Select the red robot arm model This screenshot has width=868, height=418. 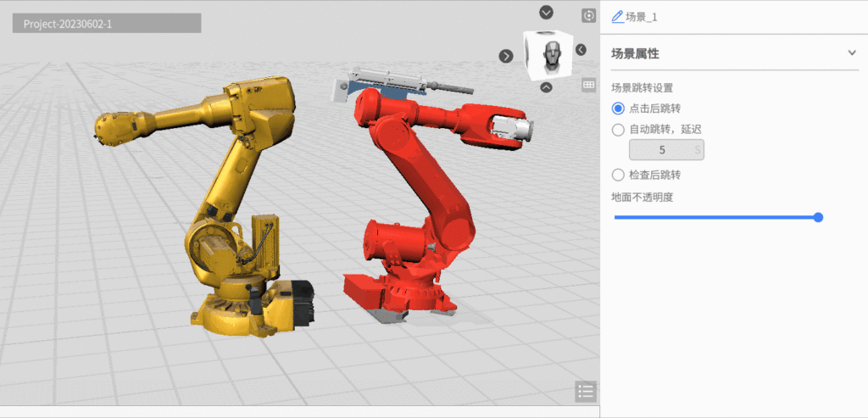[x=415, y=212]
